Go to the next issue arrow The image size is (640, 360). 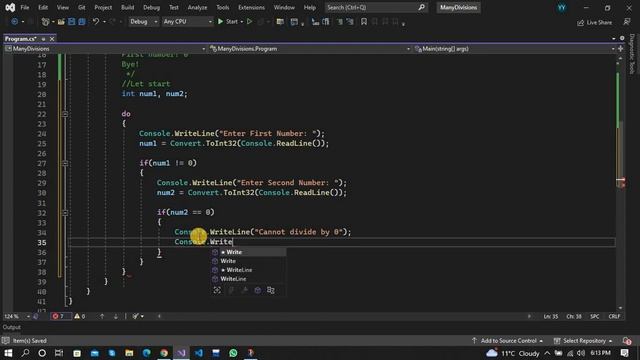click(x=116, y=316)
